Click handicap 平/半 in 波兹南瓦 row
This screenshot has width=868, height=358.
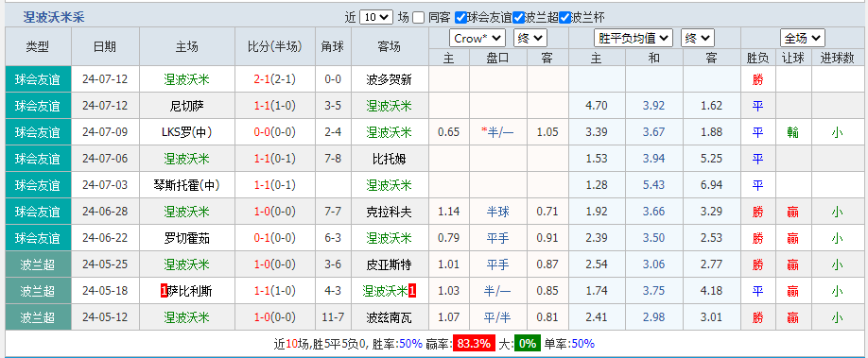(x=497, y=318)
